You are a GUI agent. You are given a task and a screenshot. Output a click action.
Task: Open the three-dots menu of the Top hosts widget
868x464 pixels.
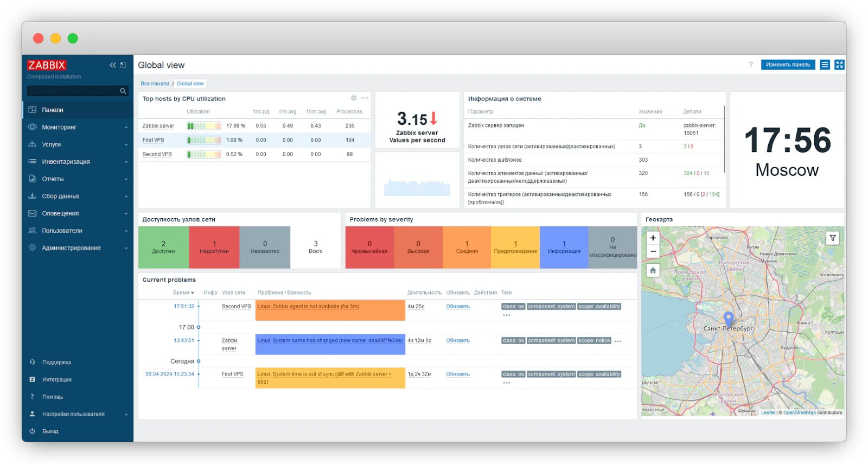(365, 98)
